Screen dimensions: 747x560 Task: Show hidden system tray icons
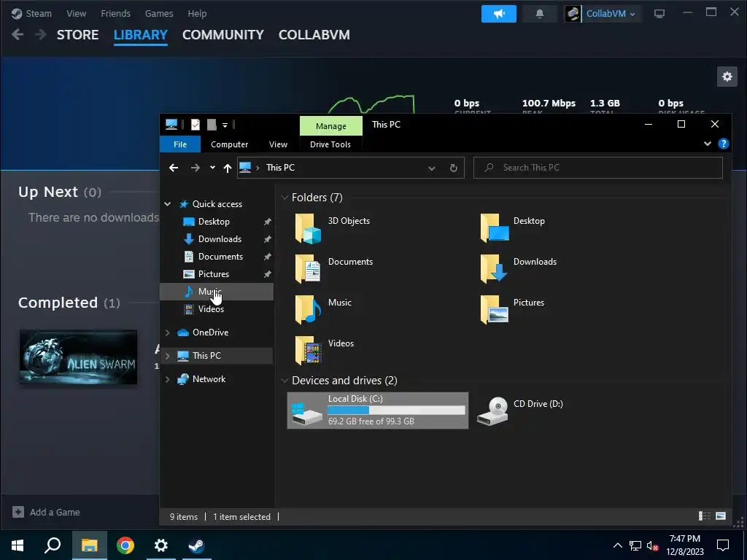617,545
